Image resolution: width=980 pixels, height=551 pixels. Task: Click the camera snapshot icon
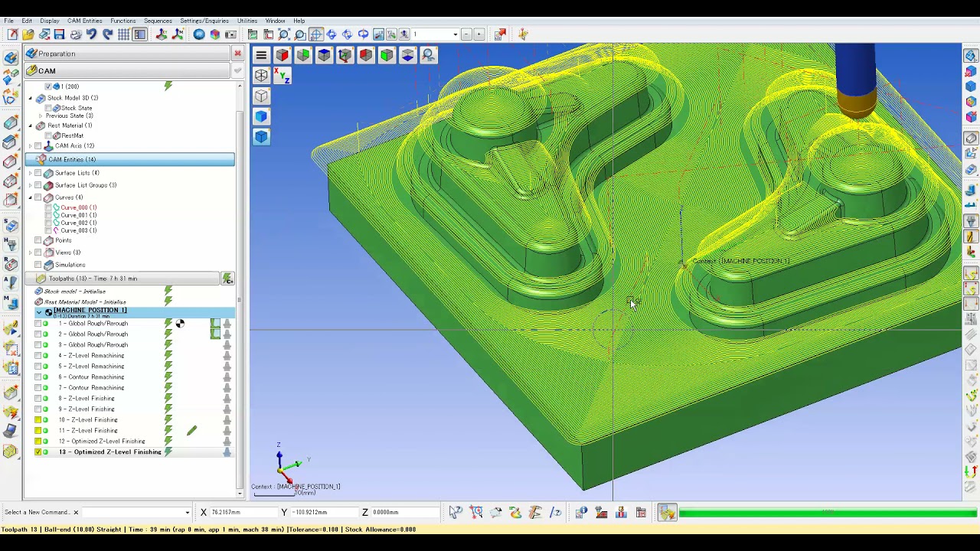click(230, 34)
